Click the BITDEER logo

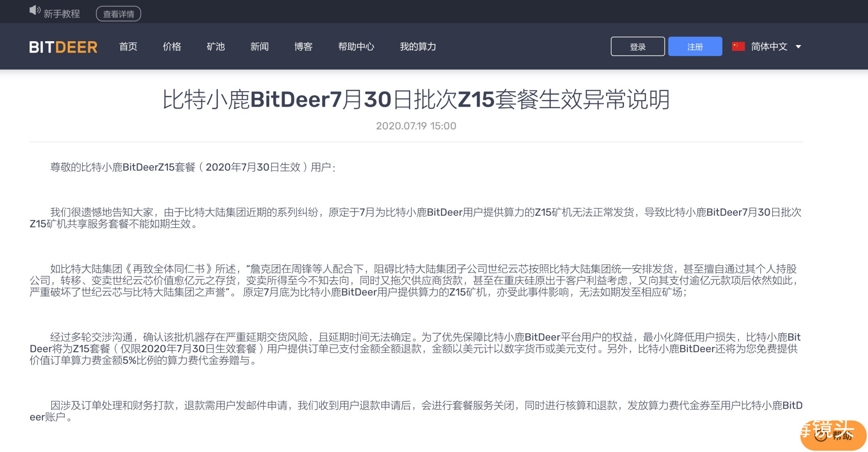[x=63, y=47]
